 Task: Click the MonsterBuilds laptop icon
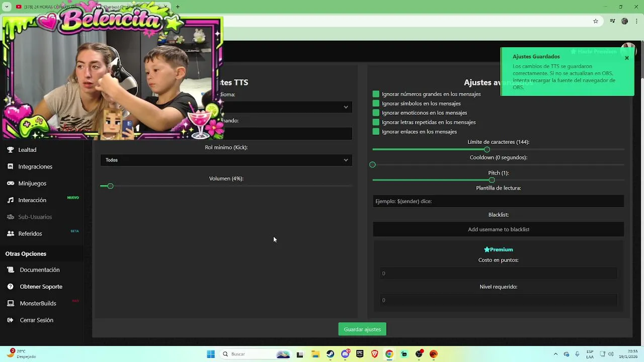[x=10, y=303]
